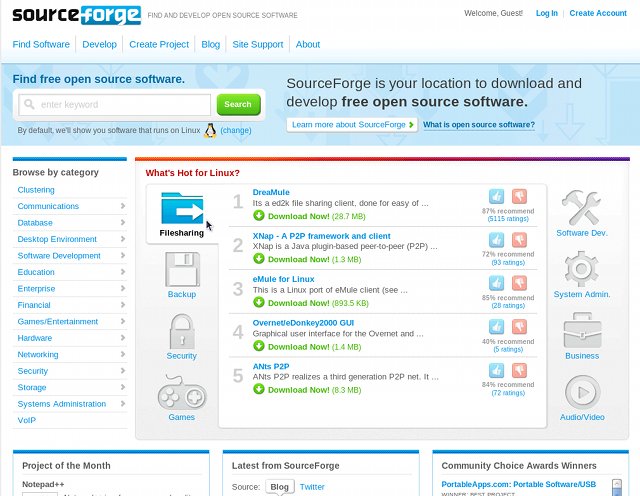Expand the Database category arrow
Screen dimensions: 640x496
pyautogui.click(x=123, y=222)
